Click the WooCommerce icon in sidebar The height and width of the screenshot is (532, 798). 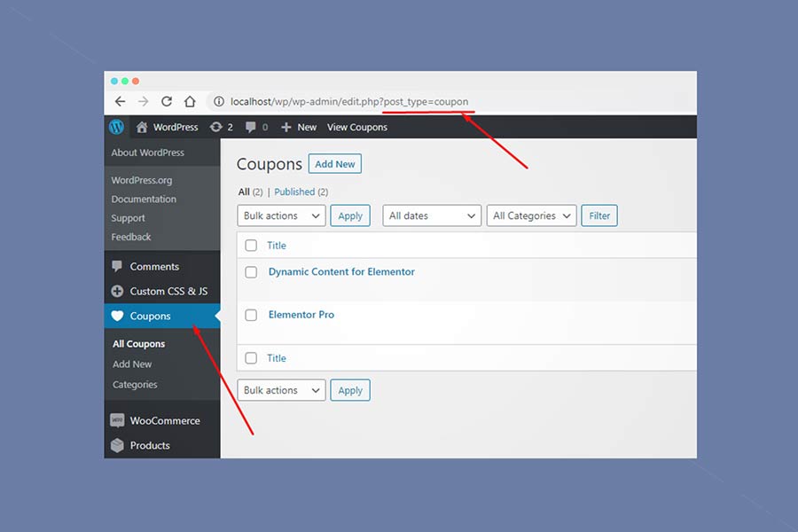tap(117, 420)
